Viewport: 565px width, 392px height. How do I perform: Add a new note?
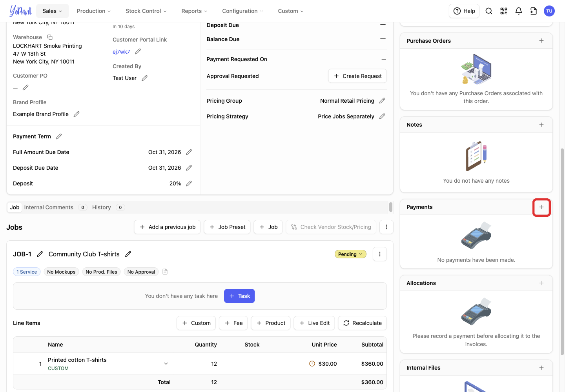click(541, 125)
